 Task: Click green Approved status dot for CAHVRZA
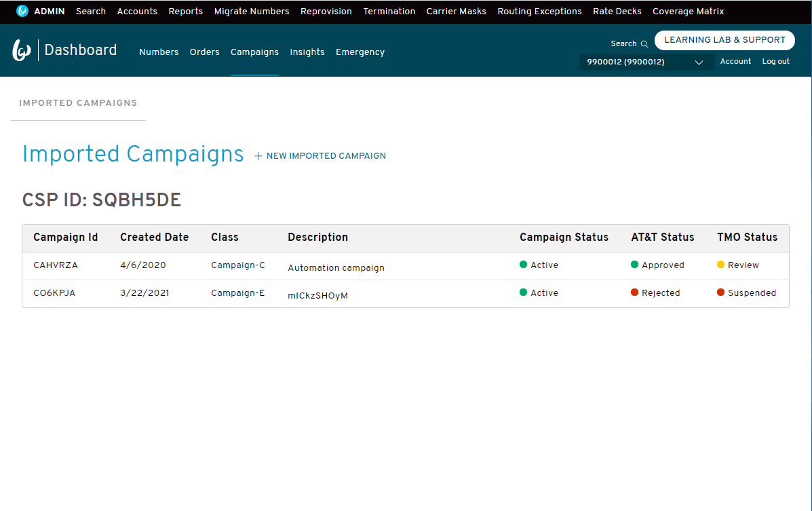(x=634, y=265)
